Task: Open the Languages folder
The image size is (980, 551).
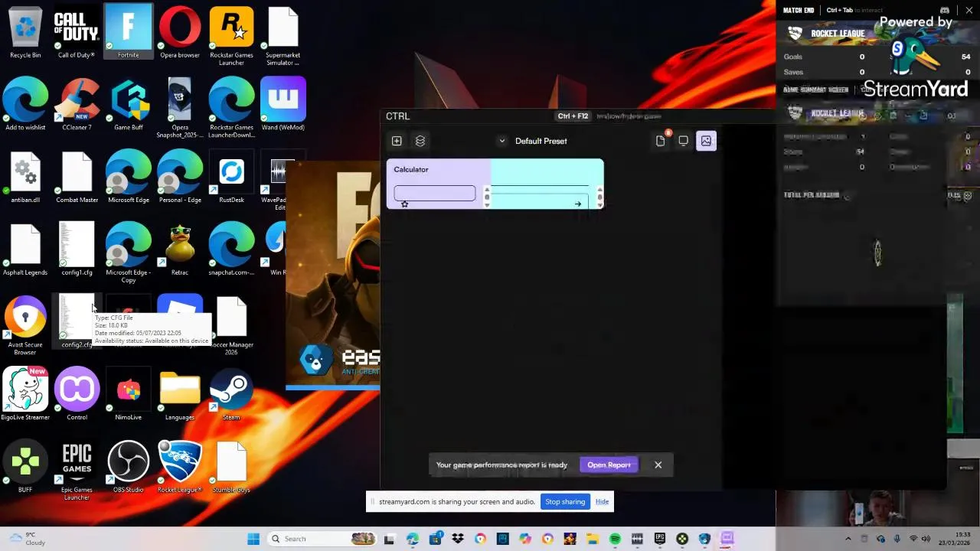Action: tap(180, 395)
